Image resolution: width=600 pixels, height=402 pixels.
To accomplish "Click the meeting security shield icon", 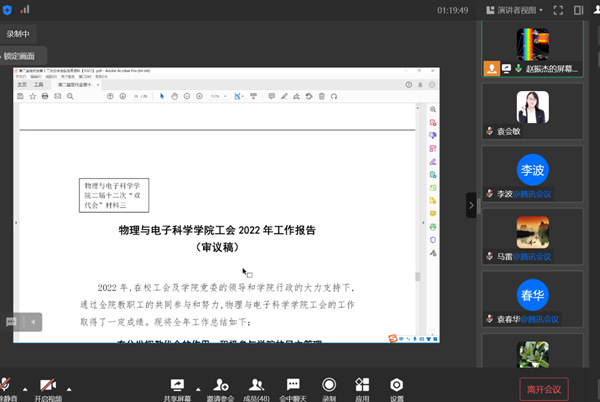I will pyautogui.click(x=8, y=9).
